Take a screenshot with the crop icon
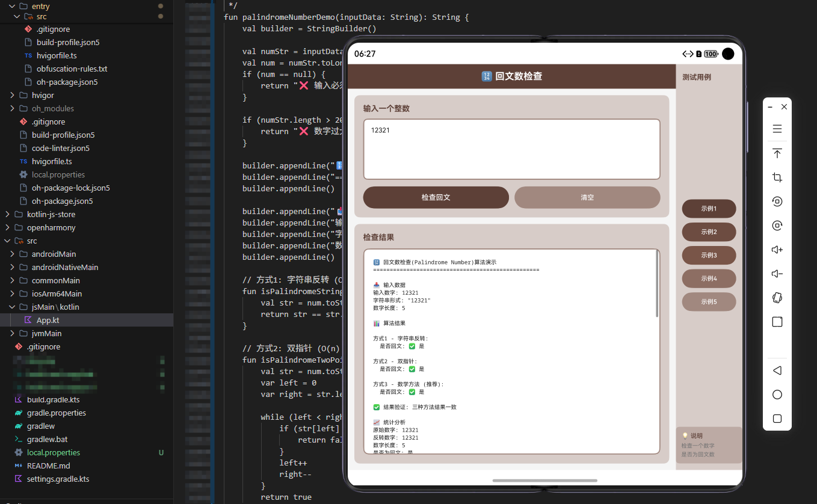This screenshot has height=504, width=817. pyautogui.click(x=777, y=177)
